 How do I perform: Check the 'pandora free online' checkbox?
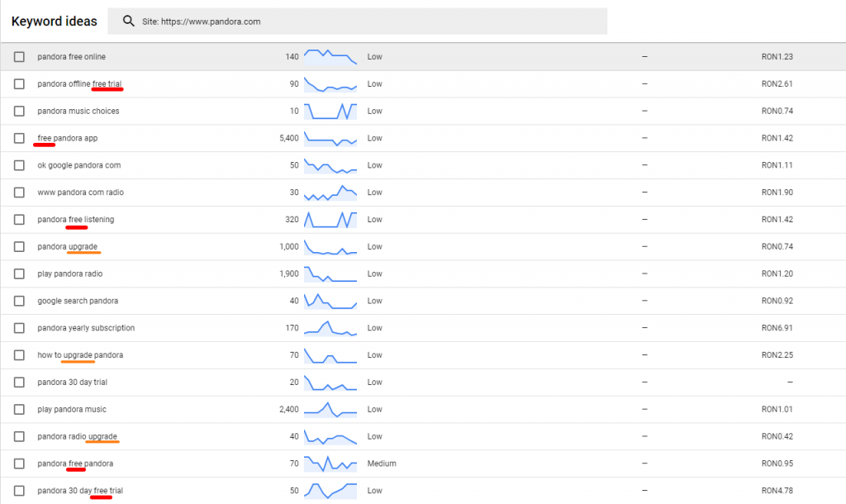point(19,57)
